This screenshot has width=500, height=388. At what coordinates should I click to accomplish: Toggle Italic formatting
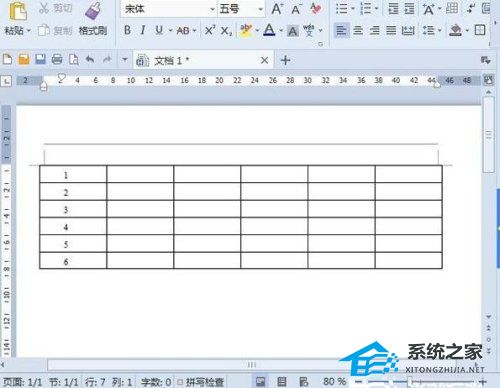point(143,31)
